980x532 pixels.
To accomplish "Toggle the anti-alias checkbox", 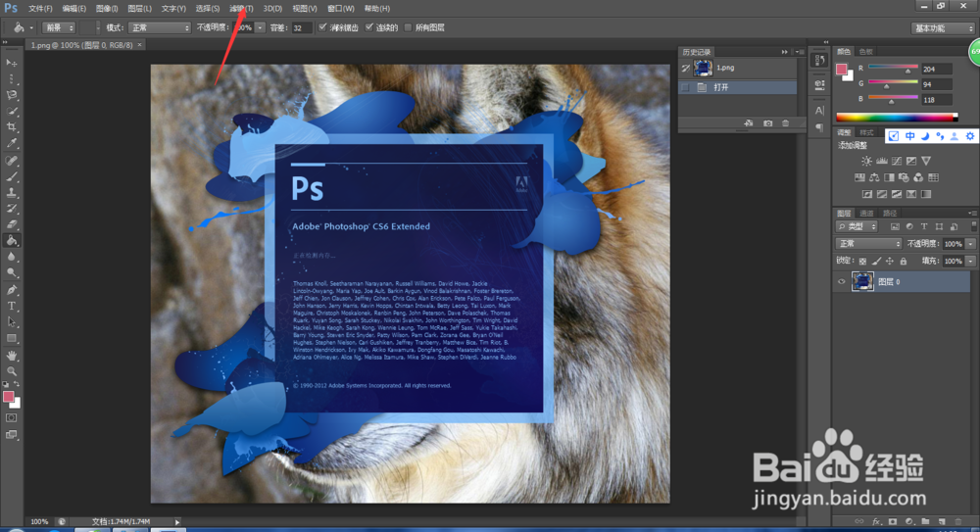I will point(322,27).
